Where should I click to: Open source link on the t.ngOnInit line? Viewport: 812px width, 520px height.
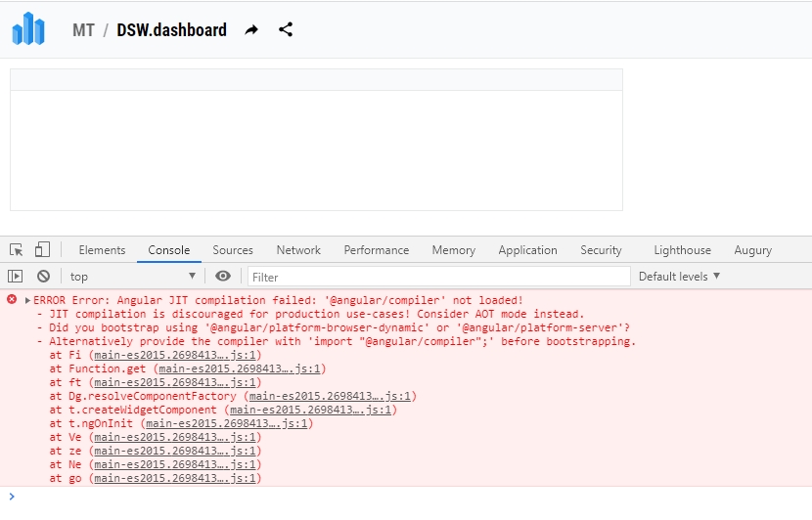tap(227, 423)
